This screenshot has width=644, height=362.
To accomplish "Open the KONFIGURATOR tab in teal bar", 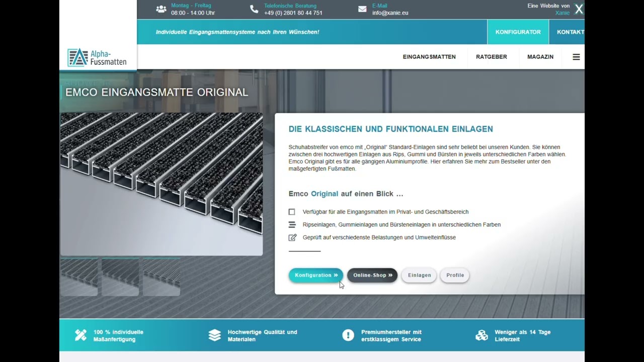I will [x=518, y=32].
